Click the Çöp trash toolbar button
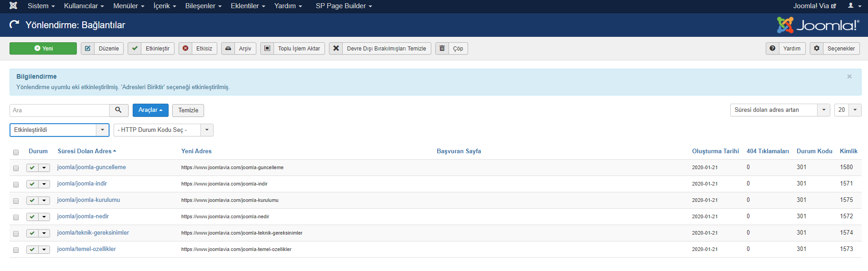This screenshot has height=271, width=868. pyautogui.click(x=452, y=49)
